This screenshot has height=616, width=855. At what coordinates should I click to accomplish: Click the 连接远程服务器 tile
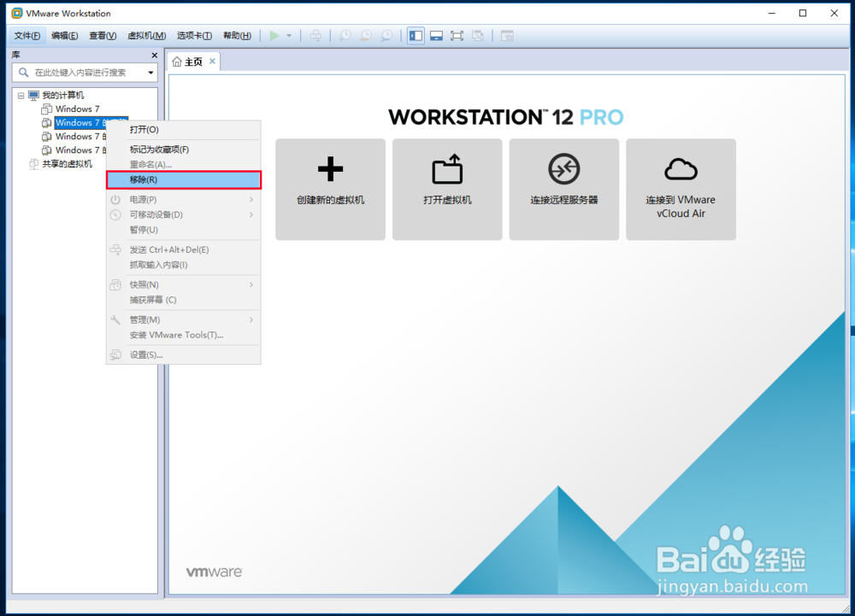click(563, 189)
